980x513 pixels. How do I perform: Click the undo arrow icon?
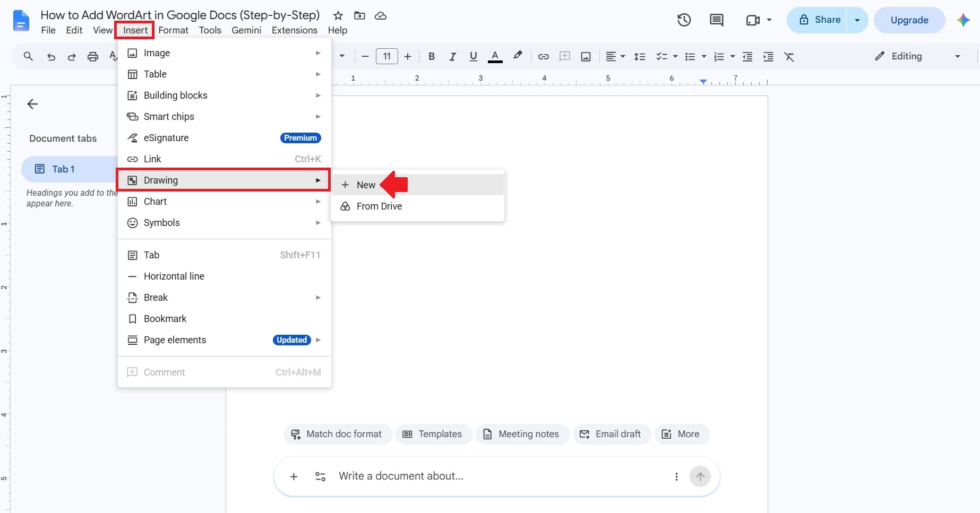pos(51,57)
